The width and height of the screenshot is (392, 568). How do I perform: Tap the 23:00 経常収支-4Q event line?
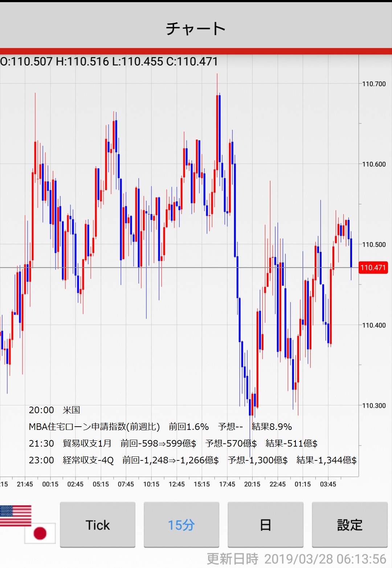coord(192,460)
